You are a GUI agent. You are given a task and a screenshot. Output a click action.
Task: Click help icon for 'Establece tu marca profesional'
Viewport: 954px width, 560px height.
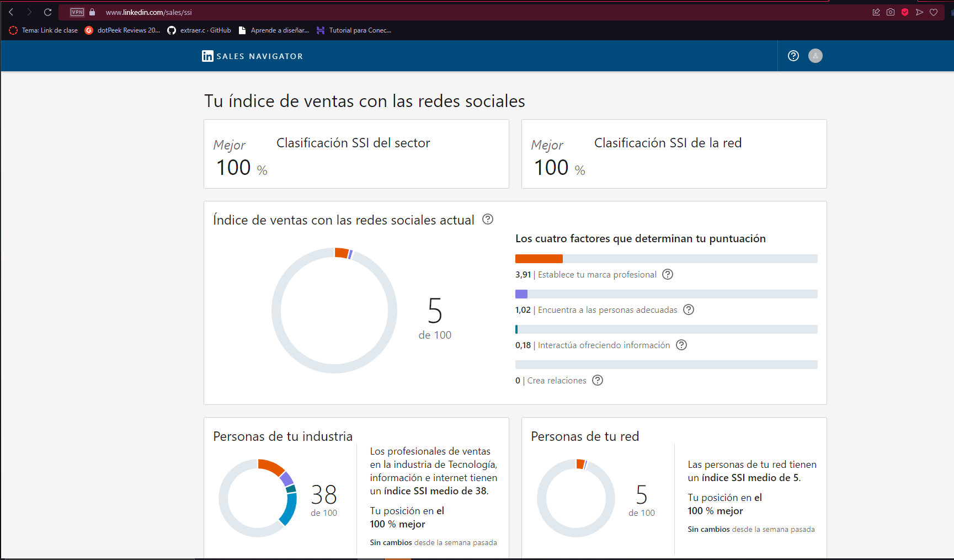tap(668, 274)
